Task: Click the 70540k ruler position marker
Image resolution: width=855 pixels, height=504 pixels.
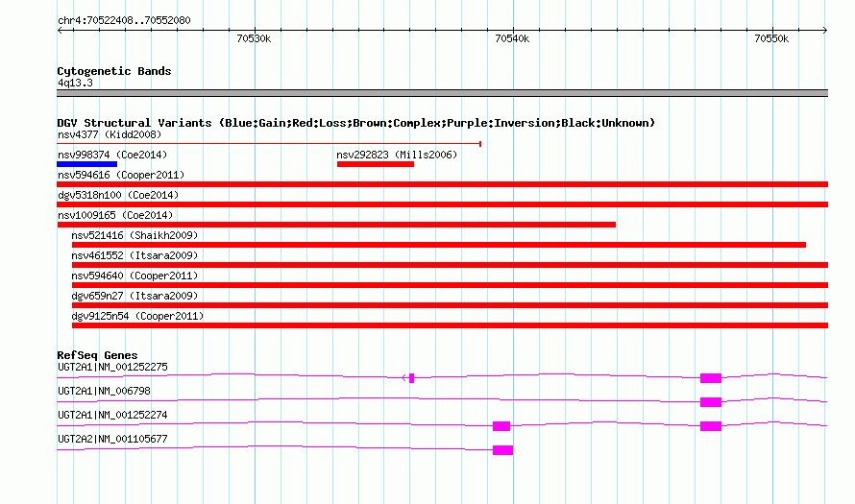Action: (x=512, y=38)
